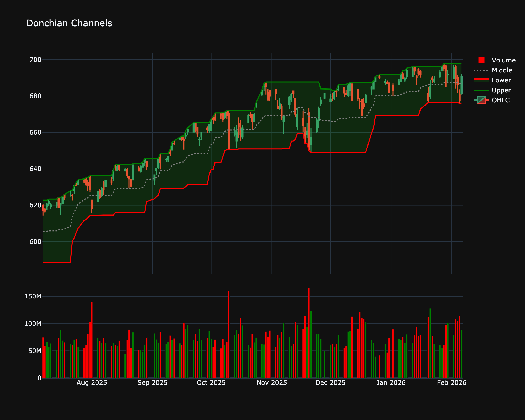Click the 600 price axis label

click(35, 241)
